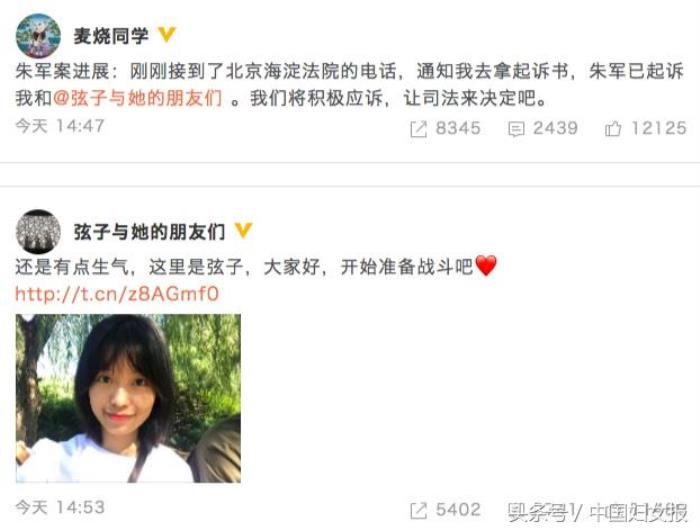This screenshot has width=700, height=530.
Task: Follow the @弦子与她的朋友们 mention link
Action: coord(138,98)
